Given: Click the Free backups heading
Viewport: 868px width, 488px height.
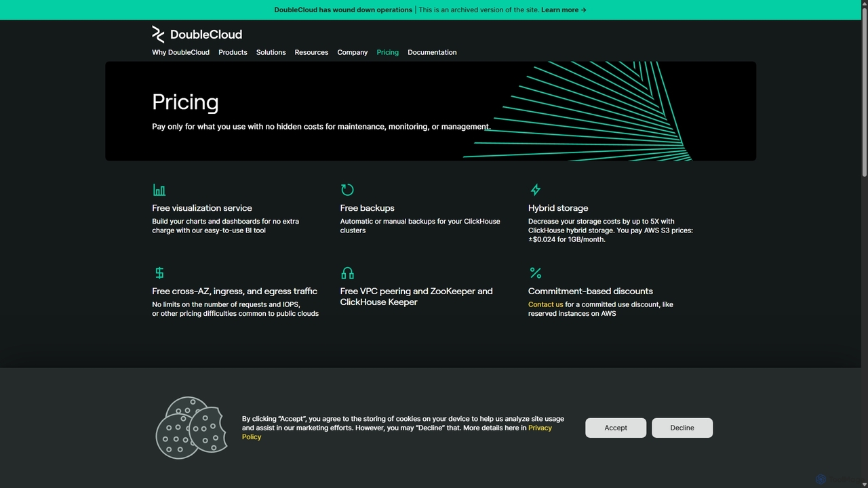Looking at the screenshot, I should [367, 208].
